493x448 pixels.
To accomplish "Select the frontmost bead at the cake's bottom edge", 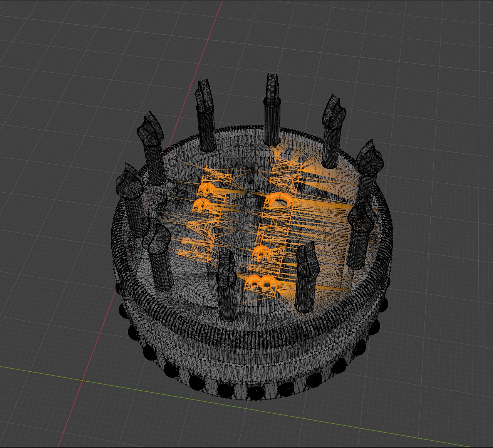I will [255, 393].
